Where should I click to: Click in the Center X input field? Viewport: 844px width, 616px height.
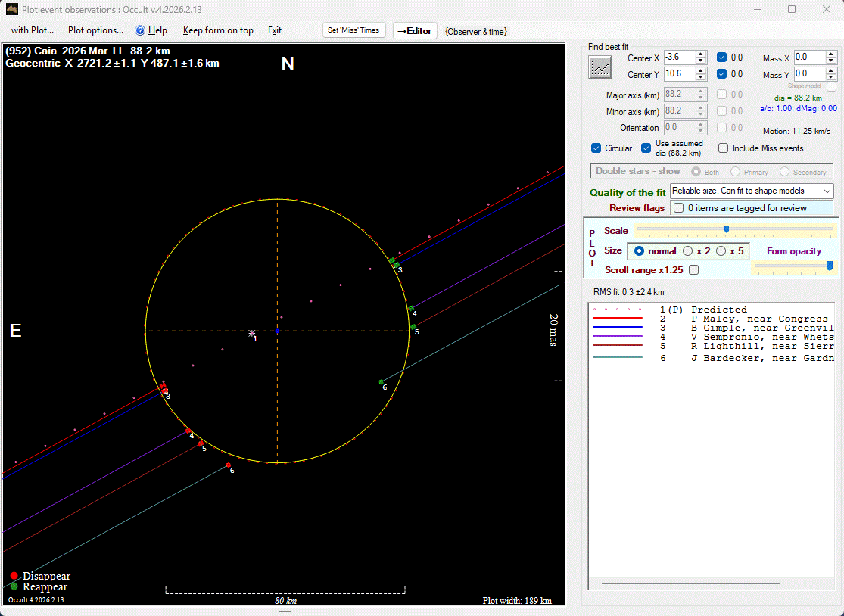click(x=677, y=58)
